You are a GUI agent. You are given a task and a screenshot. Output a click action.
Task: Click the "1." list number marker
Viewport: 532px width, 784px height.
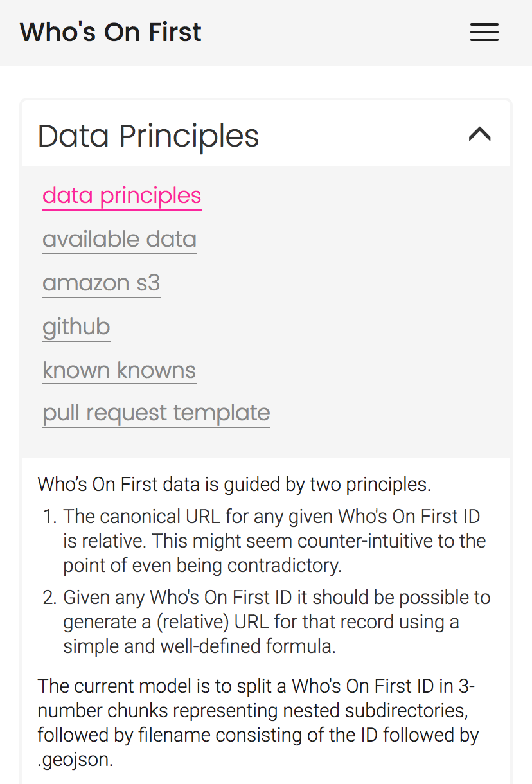(49, 517)
